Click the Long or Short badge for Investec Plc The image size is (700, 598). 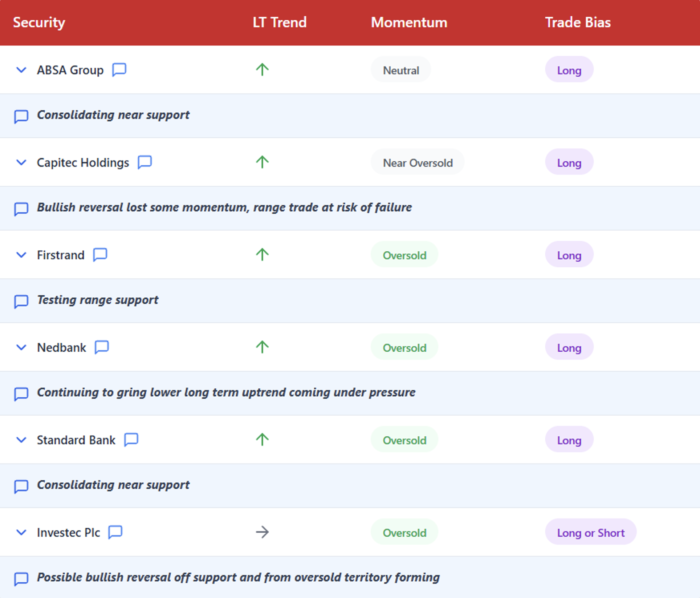[x=591, y=532]
